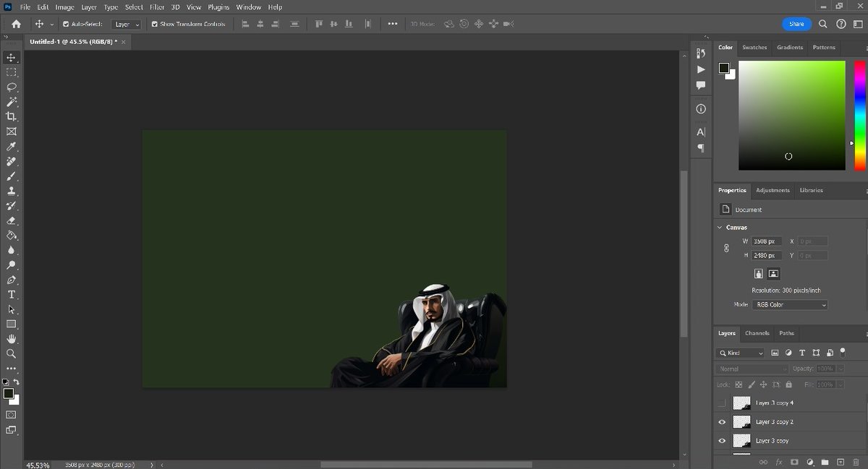Select the Magic Wand tool
Viewport: 868px width, 469px height.
12,102
